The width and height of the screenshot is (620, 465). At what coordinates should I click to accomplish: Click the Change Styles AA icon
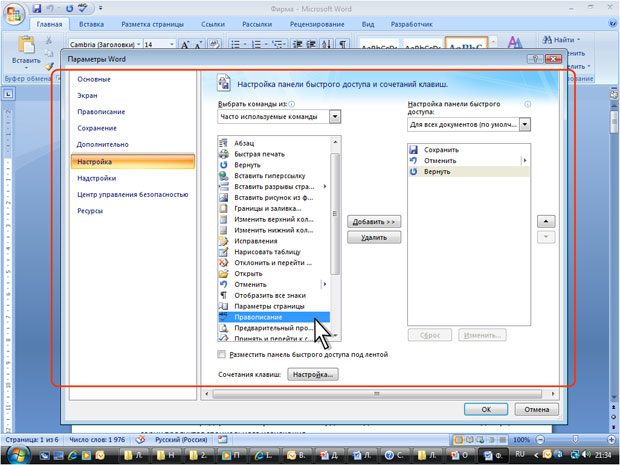515,43
